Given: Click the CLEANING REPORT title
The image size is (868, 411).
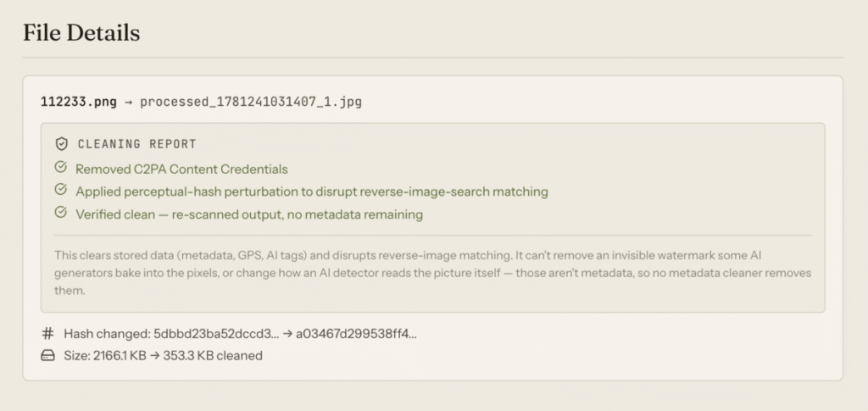Looking at the screenshot, I should pyautogui.click(x=136, y=144).
